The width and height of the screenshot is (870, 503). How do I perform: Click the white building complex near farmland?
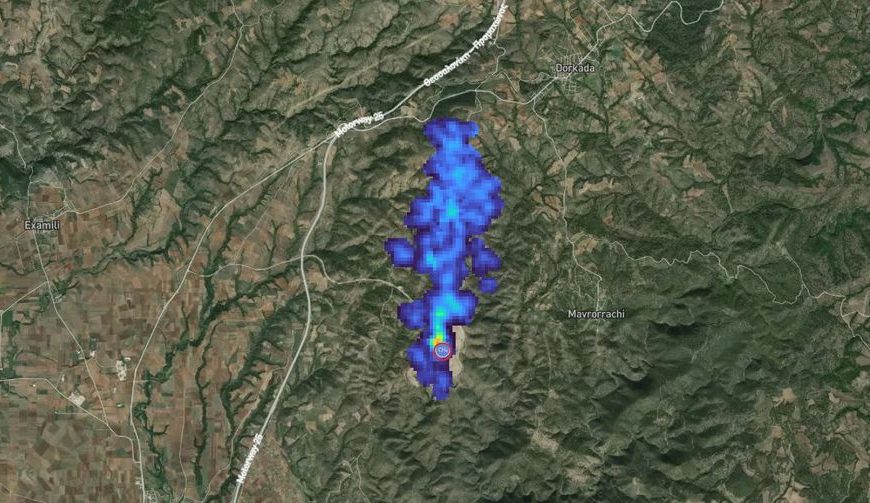(122, 370)
